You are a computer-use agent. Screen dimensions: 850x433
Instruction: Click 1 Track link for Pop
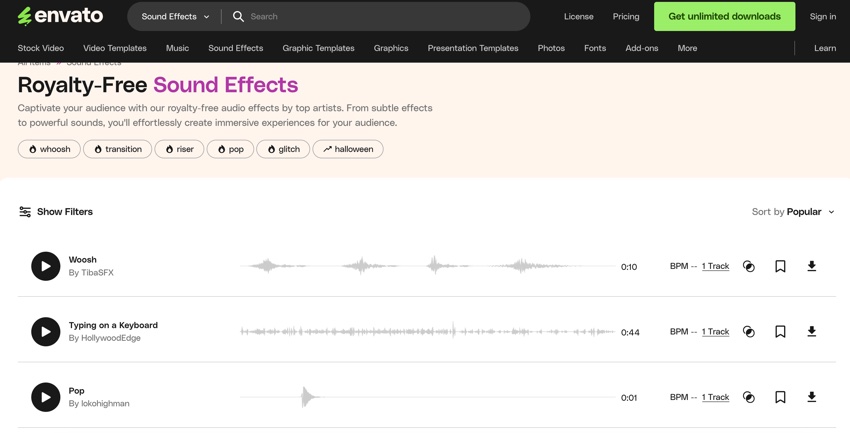click(x=716, y=397)
